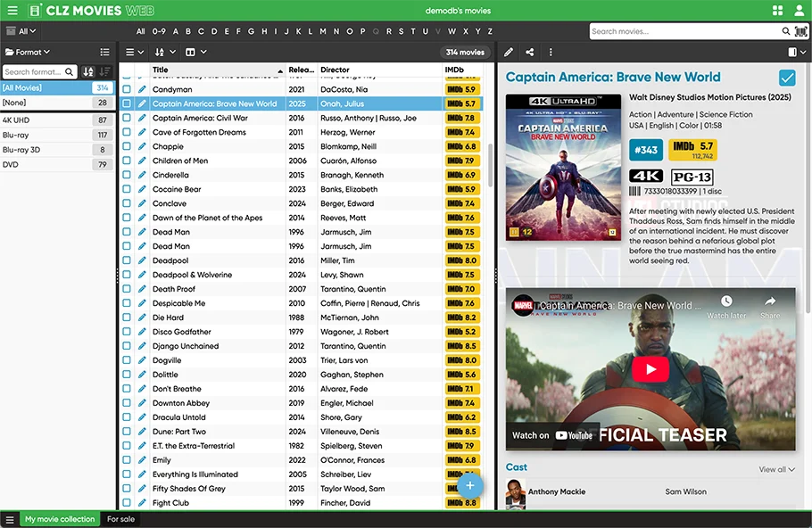Tick the checkbox for Children of Men

[127, 161]
